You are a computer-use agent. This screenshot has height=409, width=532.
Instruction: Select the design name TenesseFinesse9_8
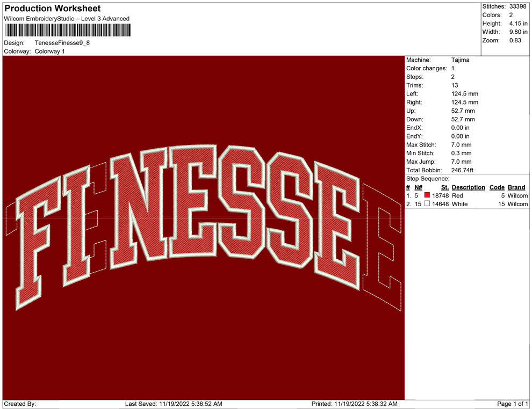click(x=62, y=43)
